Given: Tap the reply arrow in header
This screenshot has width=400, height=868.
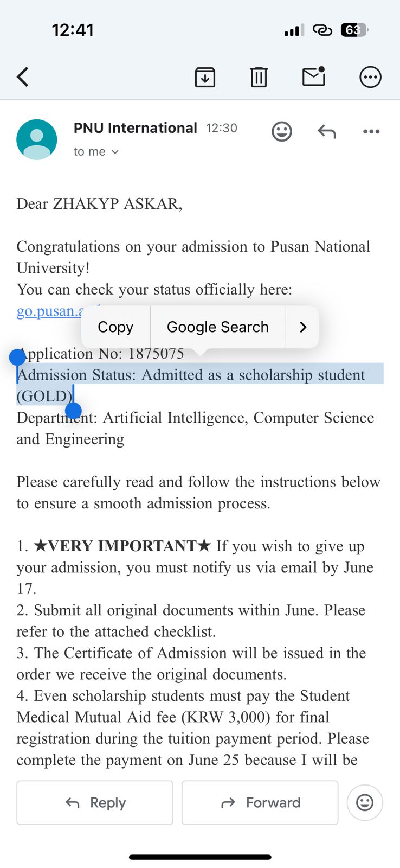Looking at the screenshot, I should 327,131.
